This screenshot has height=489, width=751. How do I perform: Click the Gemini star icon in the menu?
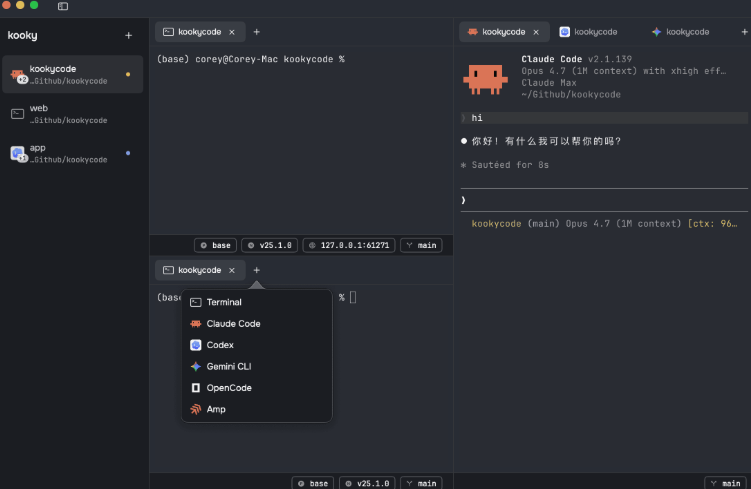click(195, 366)
